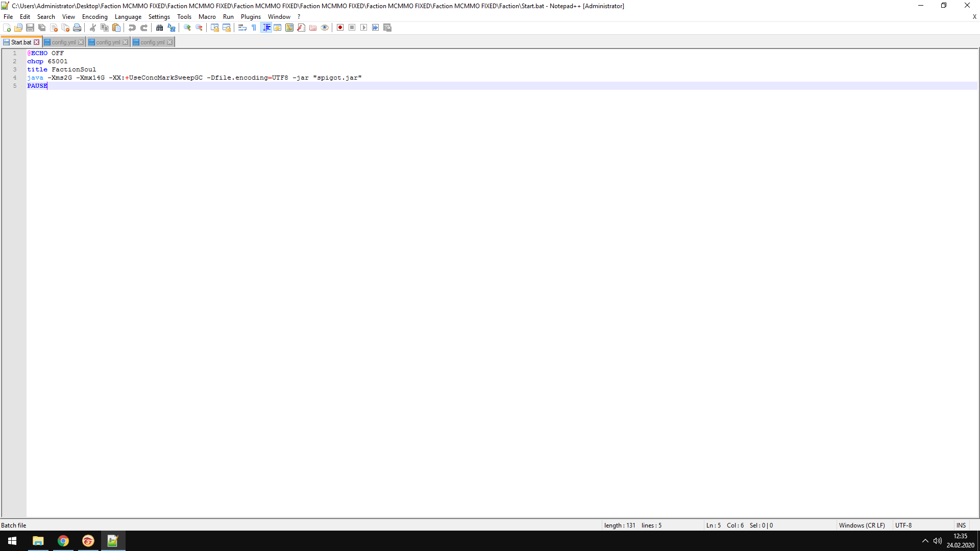Open the Plugins menu
This screenshot has width=980, height=551.
(x=251, y=17)
